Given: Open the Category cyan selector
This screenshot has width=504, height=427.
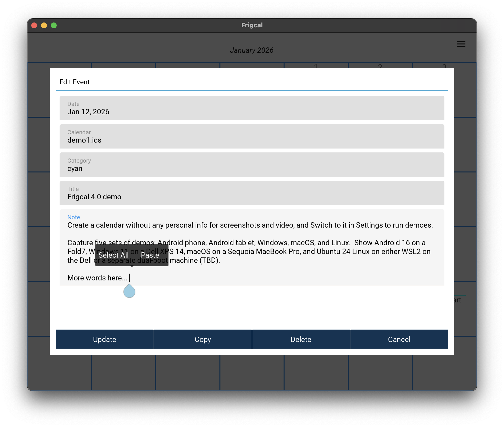Looking at the screenshot, I should coord(252,165).
